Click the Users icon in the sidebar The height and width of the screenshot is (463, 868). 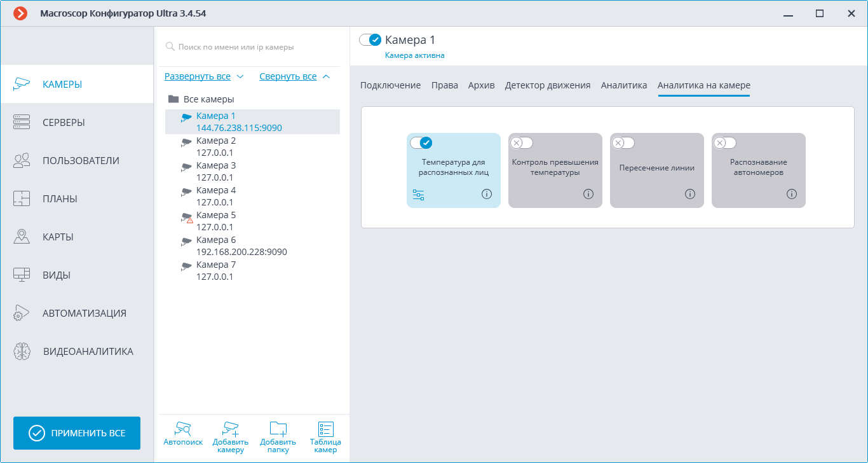tap(22, 160)
